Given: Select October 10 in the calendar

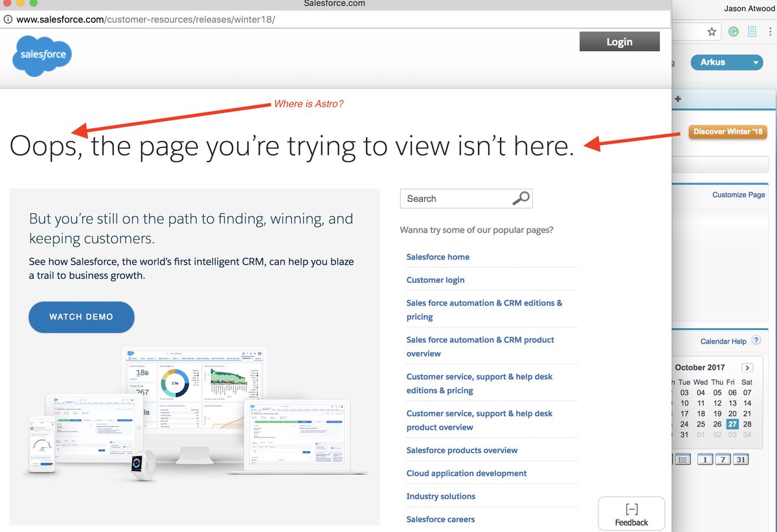Looking at the screenshot, I should coord(684,403).
